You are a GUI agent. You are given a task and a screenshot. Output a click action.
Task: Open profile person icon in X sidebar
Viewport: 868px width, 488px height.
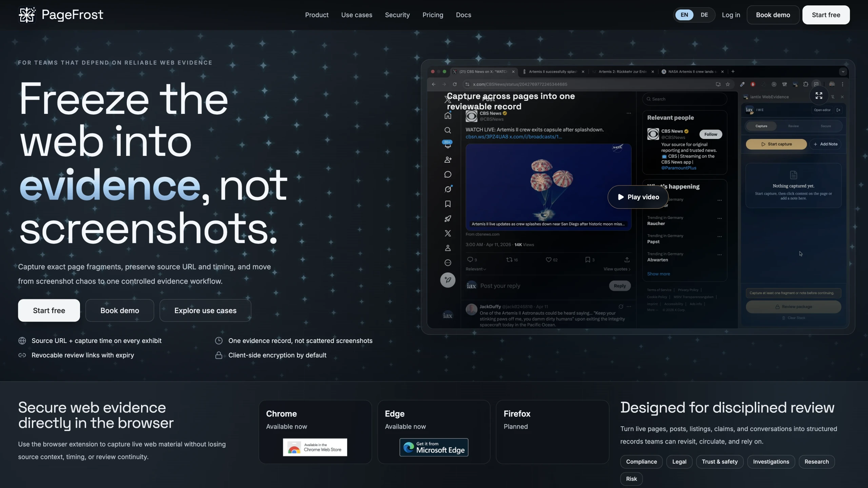pos(448,248)
